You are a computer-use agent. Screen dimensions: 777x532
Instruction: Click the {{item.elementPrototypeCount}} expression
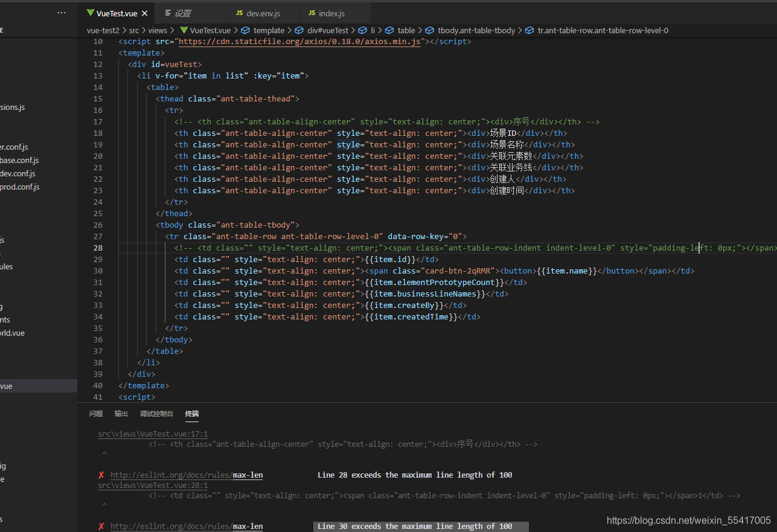pos(434,283)
